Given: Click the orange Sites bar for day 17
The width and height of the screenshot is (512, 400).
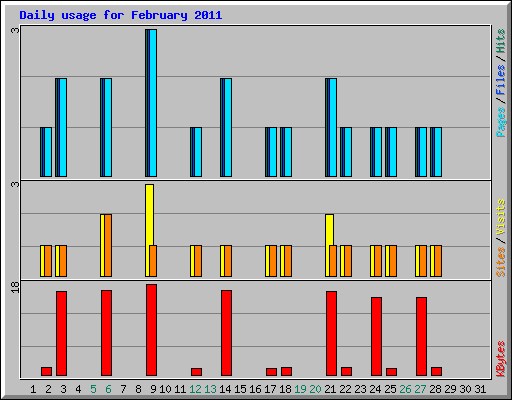Looking at the screenshot, I should click(x=273, y=261).
